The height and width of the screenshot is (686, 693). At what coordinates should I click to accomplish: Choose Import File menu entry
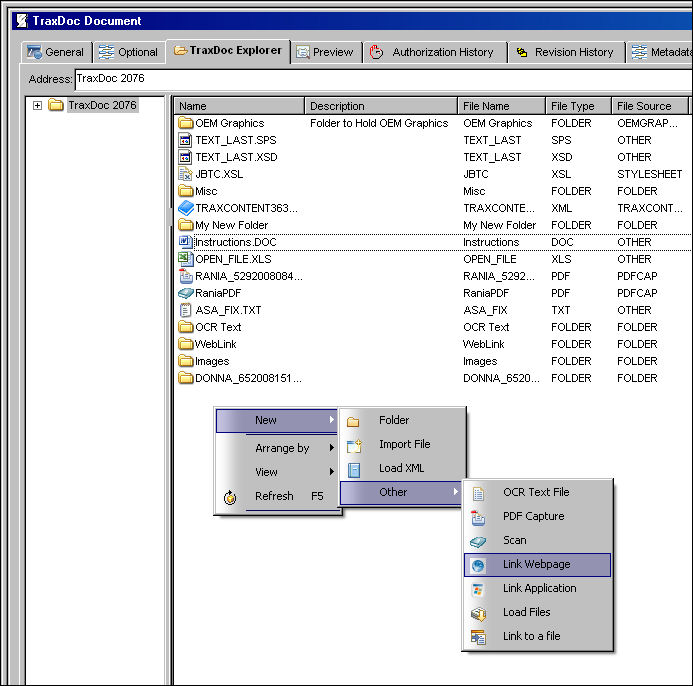coord(403,444)
